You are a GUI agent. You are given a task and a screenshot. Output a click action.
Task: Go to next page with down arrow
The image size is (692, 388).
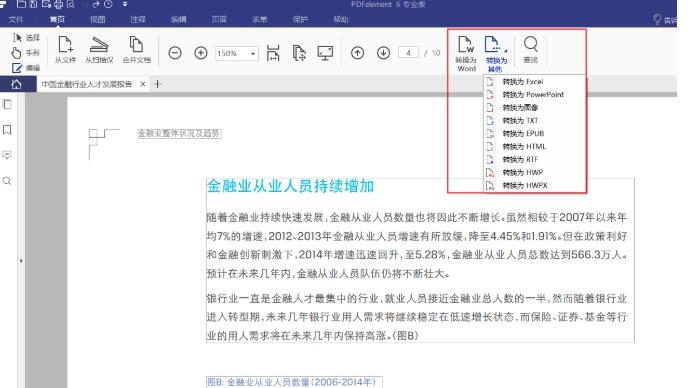(x=384, y=53)
